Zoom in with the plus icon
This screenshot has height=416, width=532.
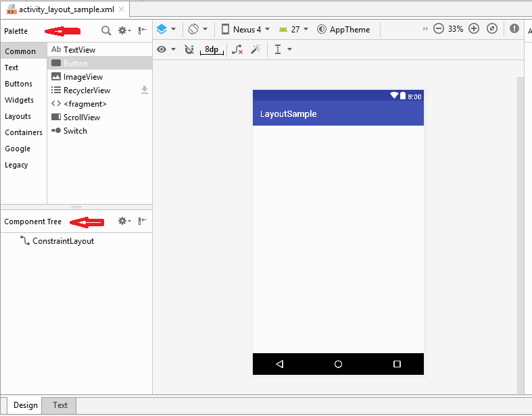(x=474, y=29)
